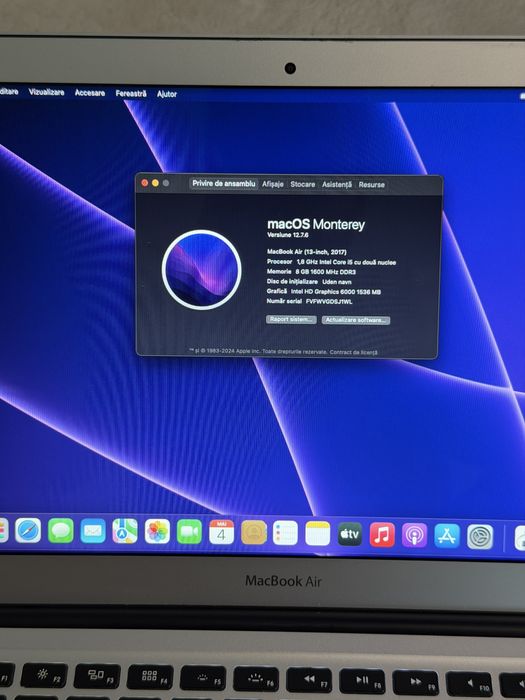
Task: Open the Fereastră menu
Action: pos(131,93)
